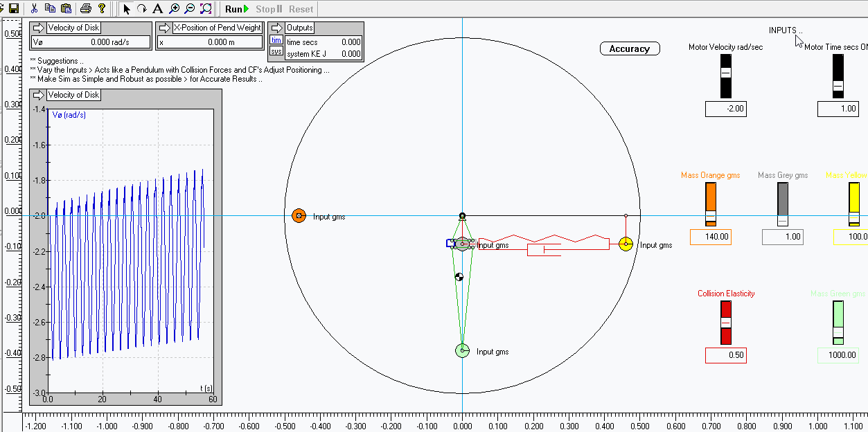Adjust the Mass Yellow gms slider

(x=854, y=204)
